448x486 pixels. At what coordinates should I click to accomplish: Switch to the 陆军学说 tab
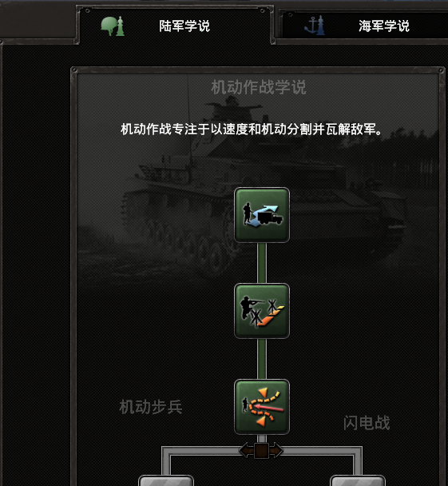coord(175,25)
